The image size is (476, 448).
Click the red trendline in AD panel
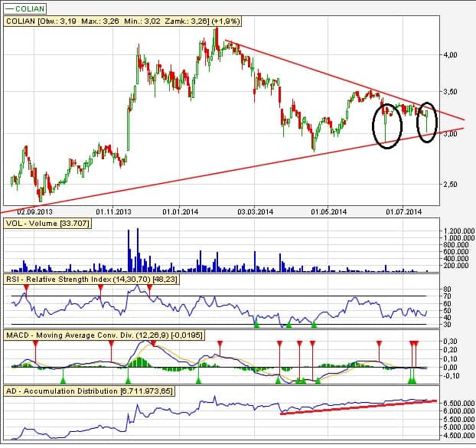[360, 407]
